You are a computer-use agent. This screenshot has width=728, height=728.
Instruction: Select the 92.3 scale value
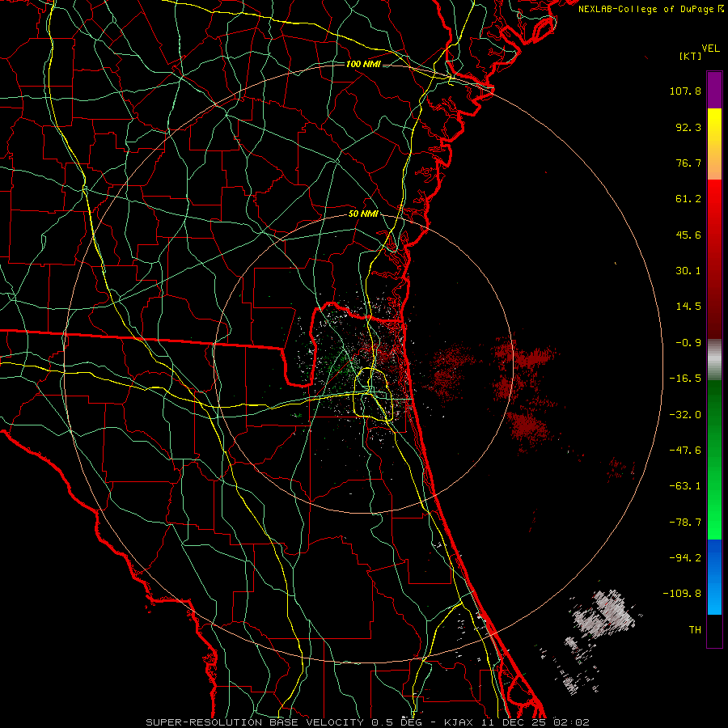pyautogui.click(x=688, y=127)
